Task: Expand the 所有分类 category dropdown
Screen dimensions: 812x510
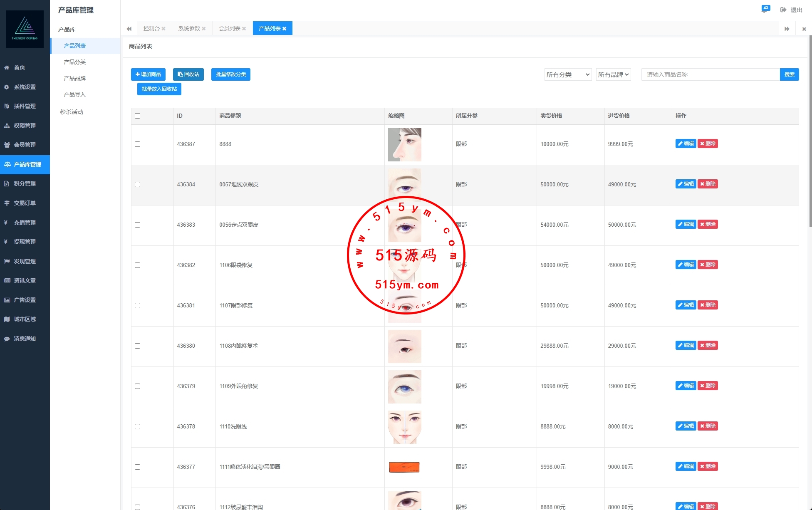Action: (568, 75)
